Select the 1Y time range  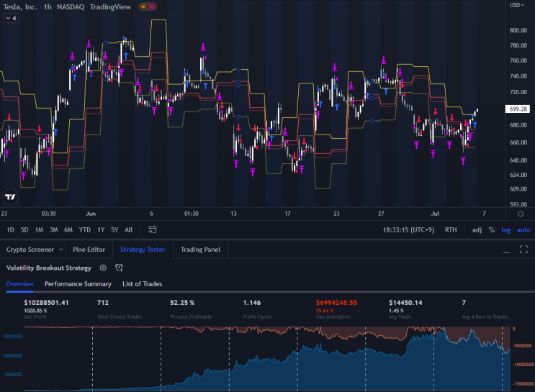click(101, 229)
